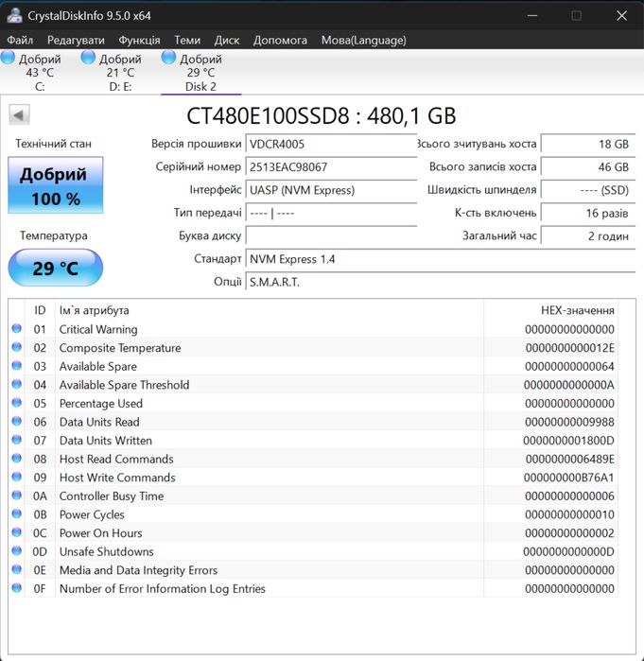
Task: Click status dot for Host Write Commands
Action: 17,477
